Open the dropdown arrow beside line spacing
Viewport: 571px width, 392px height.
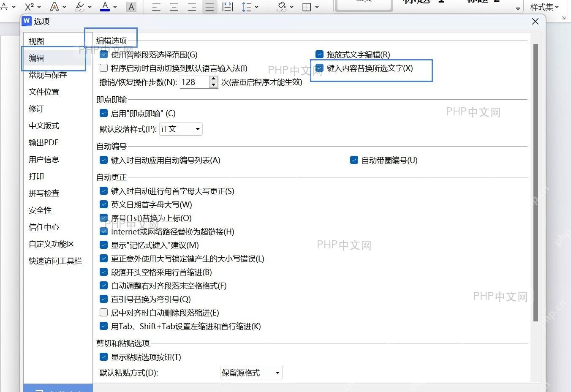[x=256, y=7]
